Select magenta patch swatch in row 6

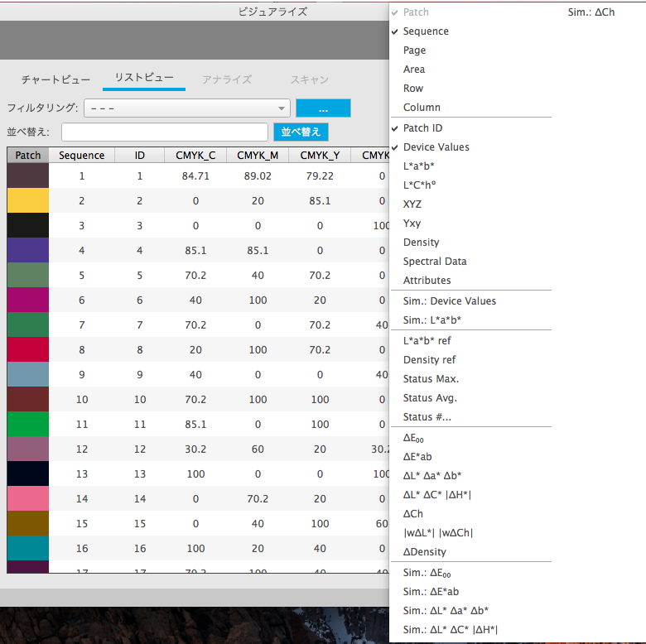[28, 300]
